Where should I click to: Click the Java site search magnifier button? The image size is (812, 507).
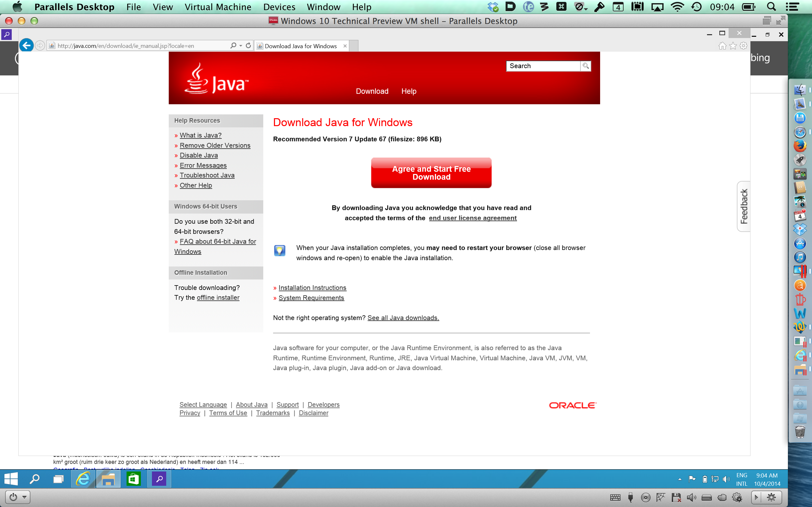click(x=586, y=66)
